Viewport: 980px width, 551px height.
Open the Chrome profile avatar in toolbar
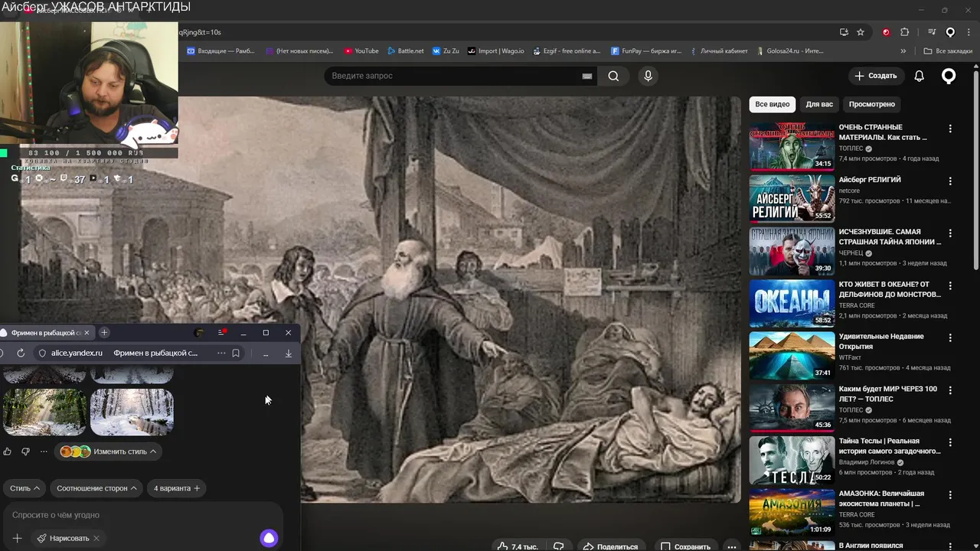tap(950, 32)
